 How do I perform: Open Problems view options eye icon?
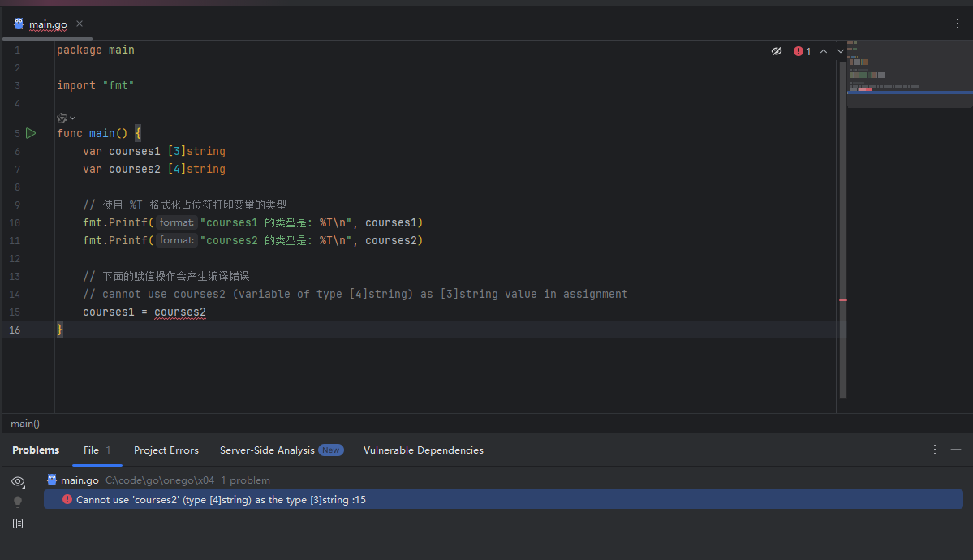coord(18,482)
